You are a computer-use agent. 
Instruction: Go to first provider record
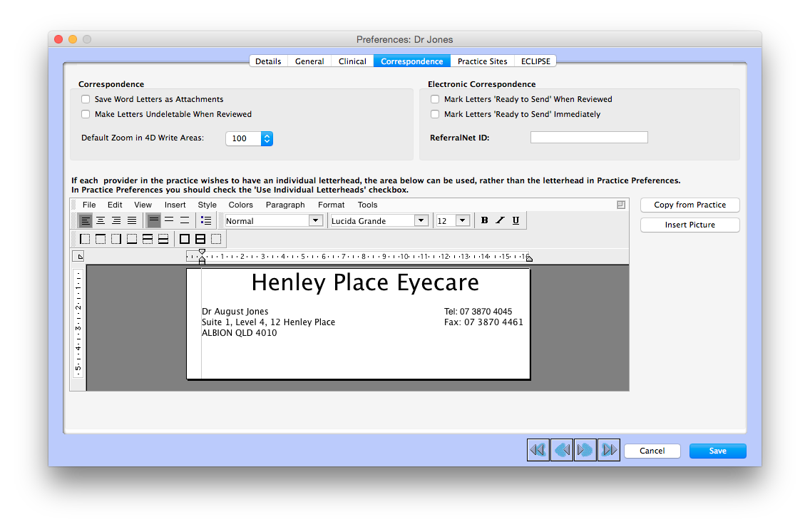coord(538,451)
